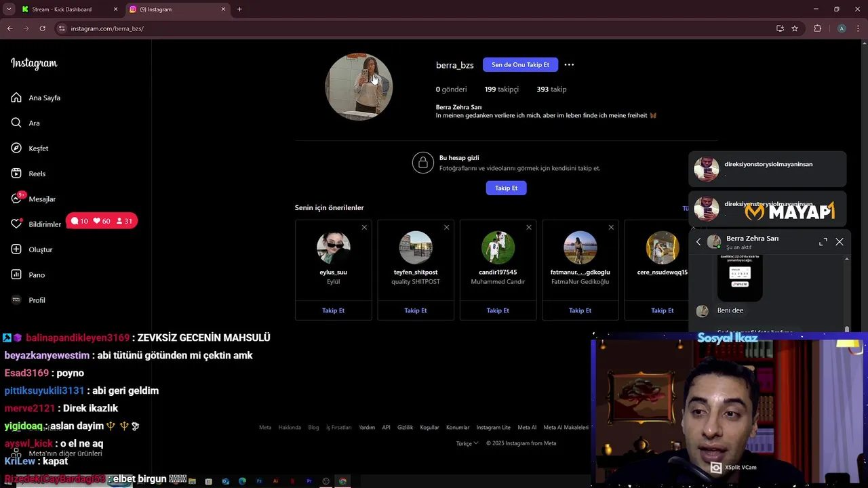Open Ana Sayfa in the sidebar
Image resolution: width=868 pixels, height=488 pixels.
[x=36, y=98]
